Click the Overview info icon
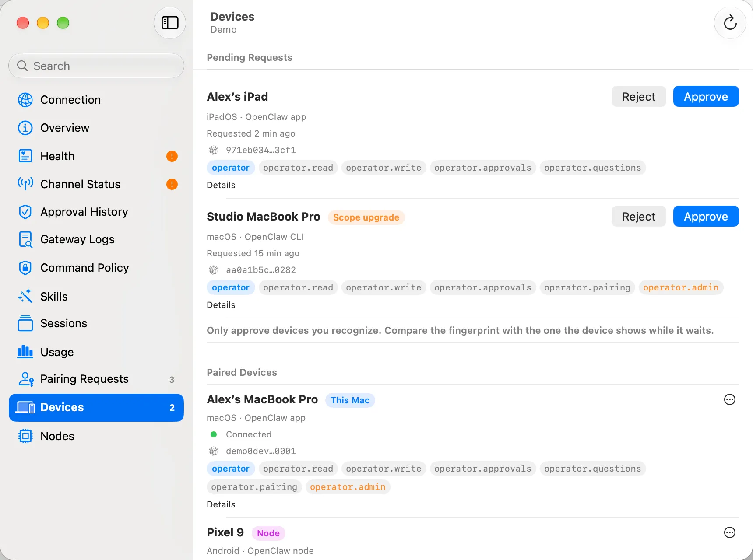This screenshot has height=560, width=753. tap(25, 128)
